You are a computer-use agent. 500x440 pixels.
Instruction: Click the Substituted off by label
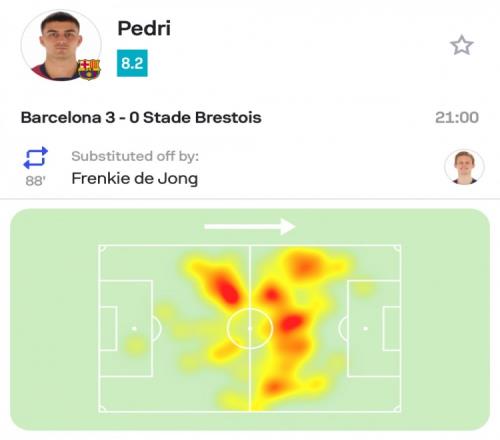click(135, 156)
